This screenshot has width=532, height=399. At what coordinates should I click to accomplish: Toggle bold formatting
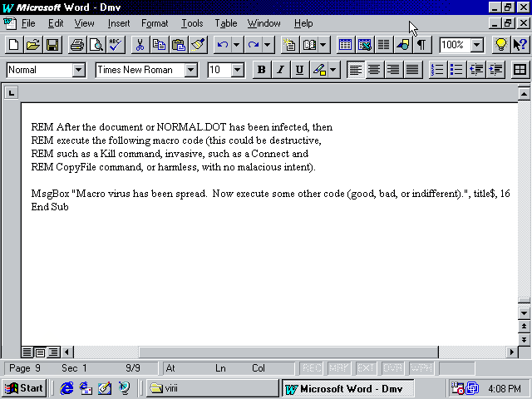point(261,70)
